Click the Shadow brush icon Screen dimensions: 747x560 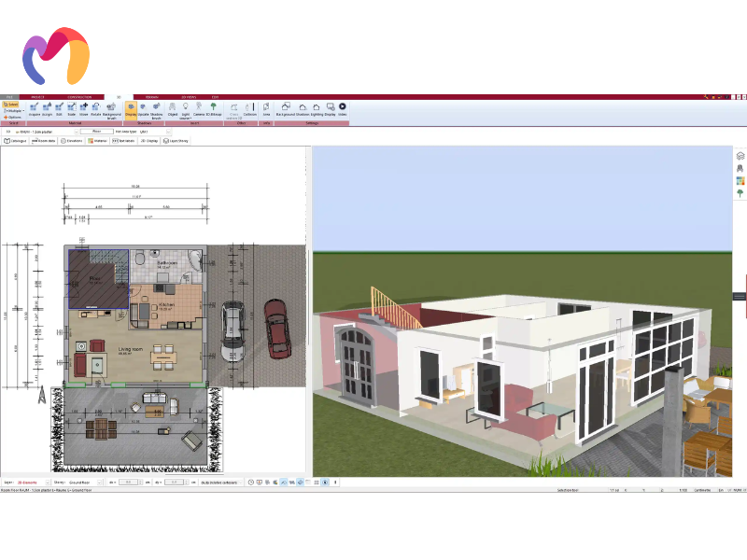(x=156, y=109)
